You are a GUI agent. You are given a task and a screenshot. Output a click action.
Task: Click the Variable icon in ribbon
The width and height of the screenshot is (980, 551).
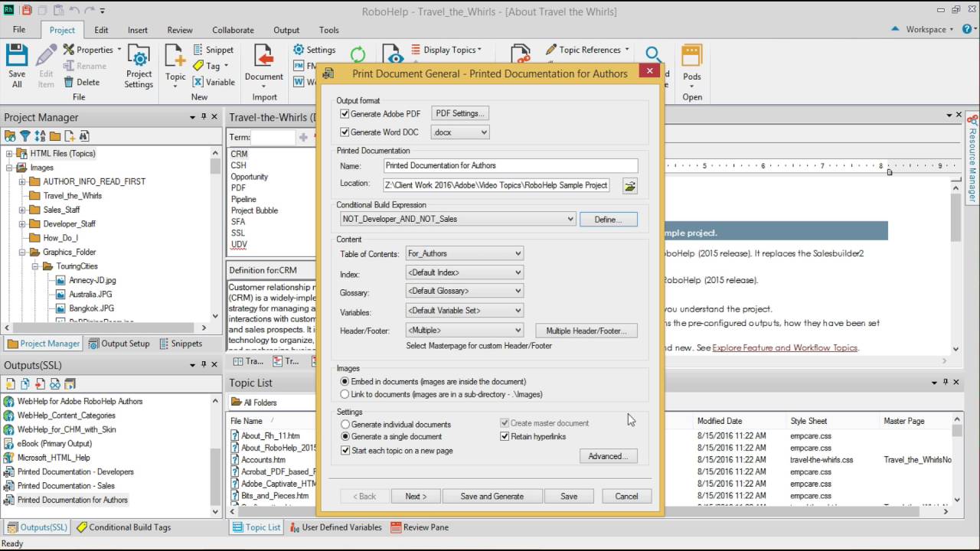198,82
